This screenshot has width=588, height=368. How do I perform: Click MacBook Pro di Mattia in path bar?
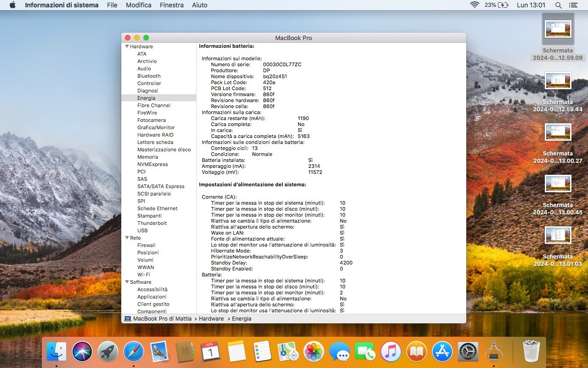pyautogui.click(x=162, y=319)
